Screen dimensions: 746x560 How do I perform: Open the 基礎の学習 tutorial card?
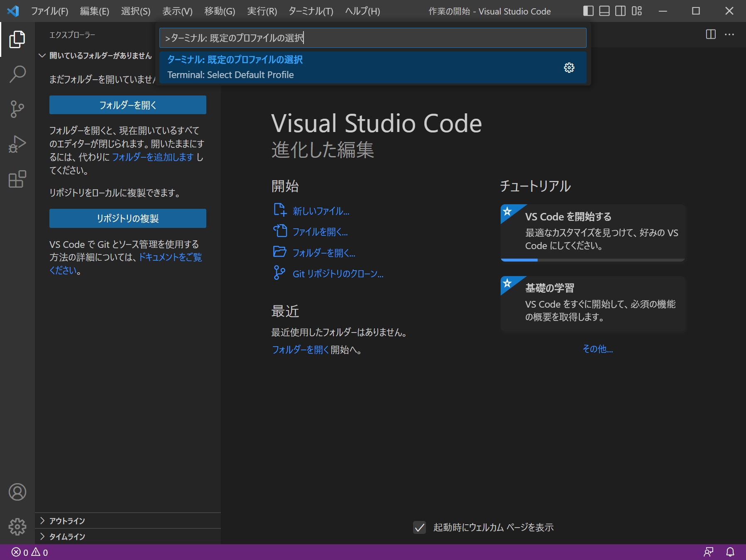(x=593, y=304)
